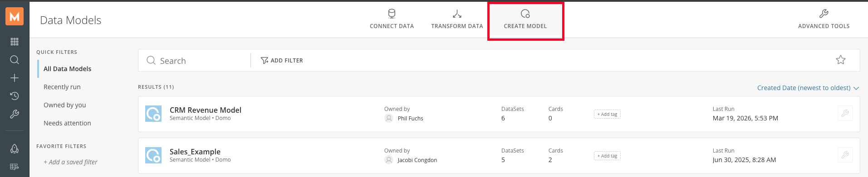Click Jacobi Congdon avatar icon
868x177 pixels.
tap(389, 160)
